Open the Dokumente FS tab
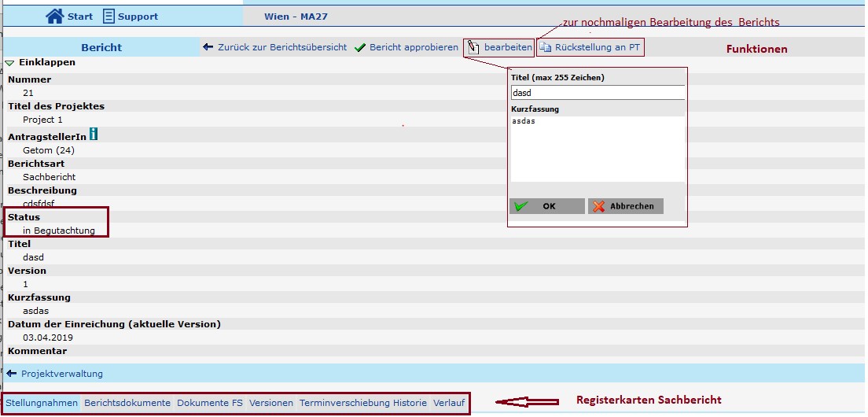This screenshot has height=417, width=868. tap(210, 403)
